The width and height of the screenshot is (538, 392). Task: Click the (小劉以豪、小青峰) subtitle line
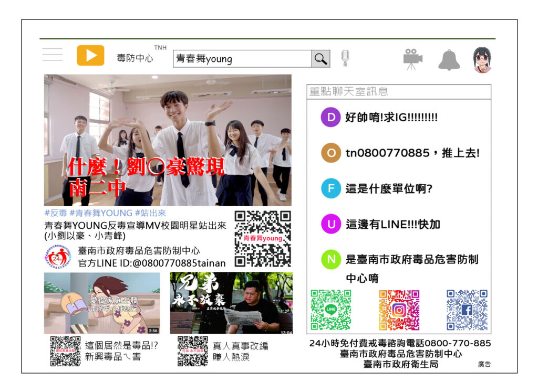pyautogui.click(x=85, y=236)
